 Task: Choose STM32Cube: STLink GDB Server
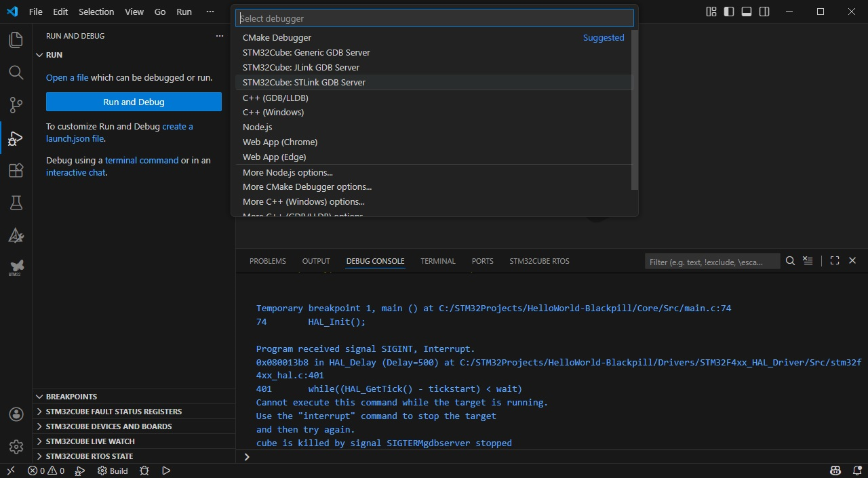[x=433, y=82]
